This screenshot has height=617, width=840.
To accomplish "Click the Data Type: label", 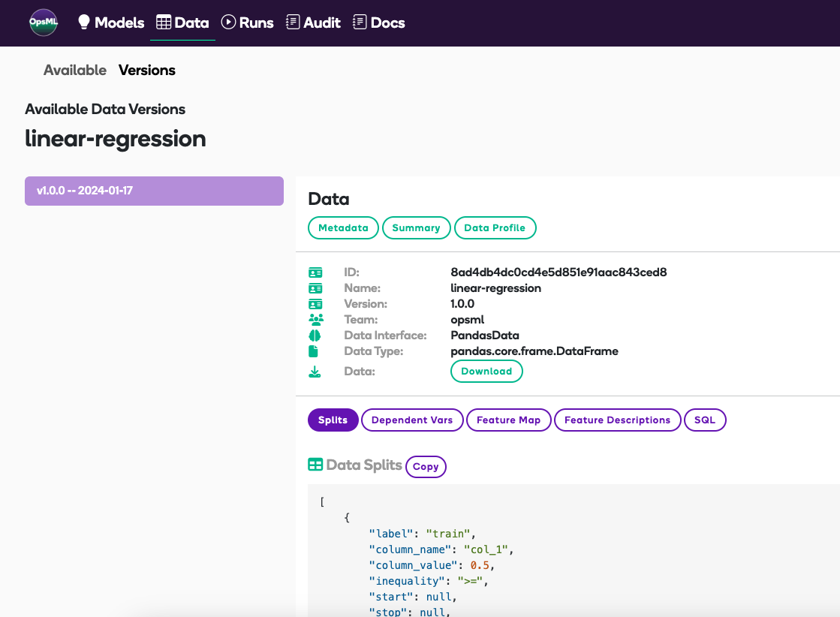I will tap(373, 351).
